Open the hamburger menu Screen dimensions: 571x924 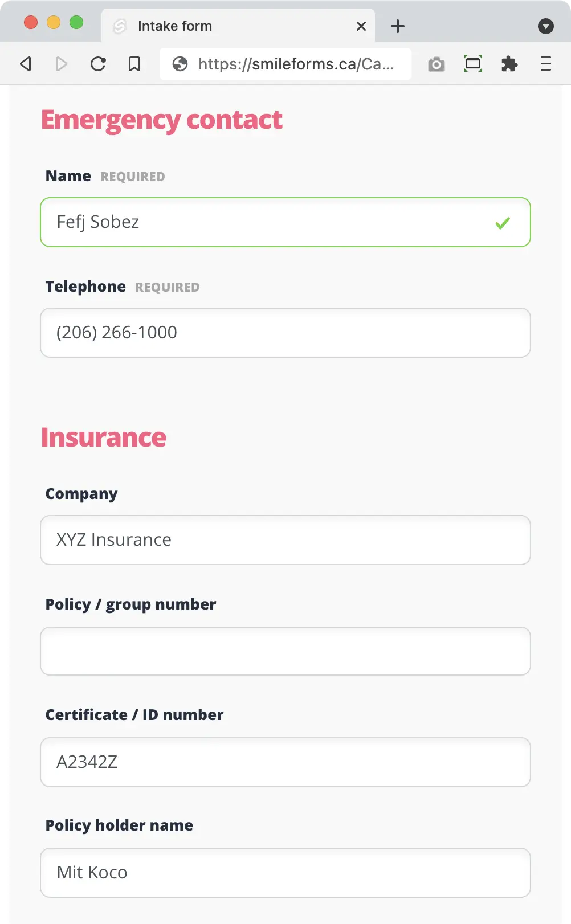coord(545,64)
